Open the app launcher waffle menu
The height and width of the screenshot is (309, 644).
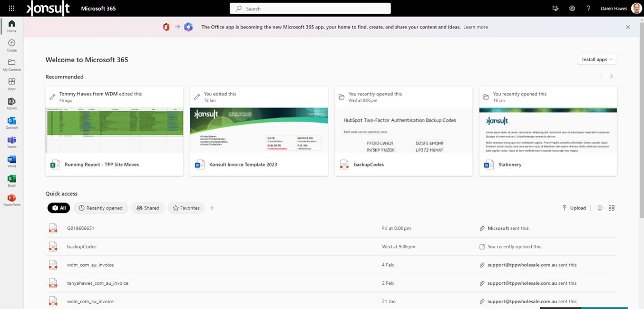(x=12, y=8)
